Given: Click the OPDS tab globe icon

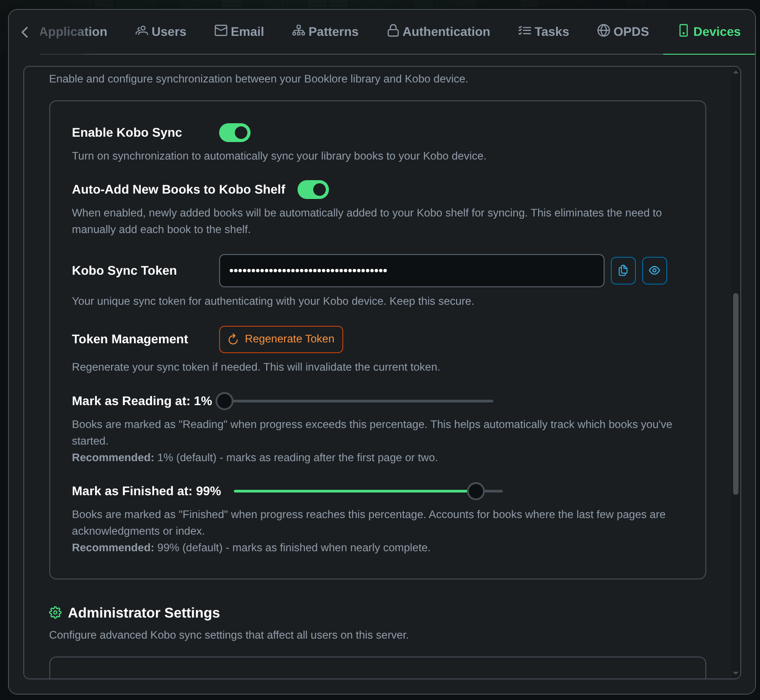Looking at the screenshot, I should click(x=604, y=31).
